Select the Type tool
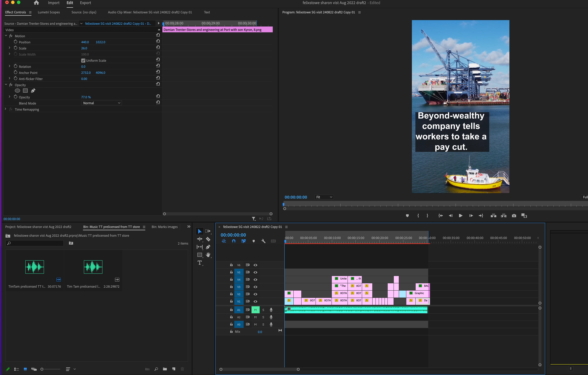The height and width of the screenshot is (375, 588). coord(200,263)
